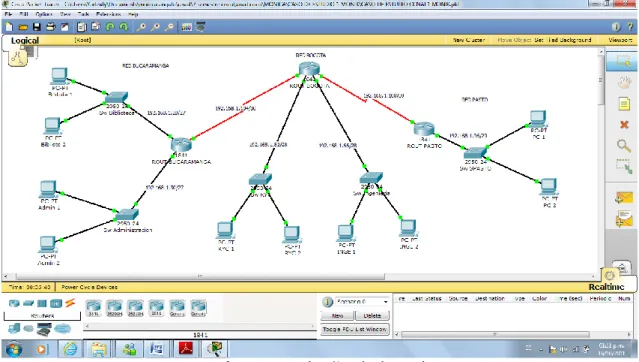Click the Print toolbar icon
The height and width of the screenshot is (362, 639).
pyautogui.click(x=51, y=27)
